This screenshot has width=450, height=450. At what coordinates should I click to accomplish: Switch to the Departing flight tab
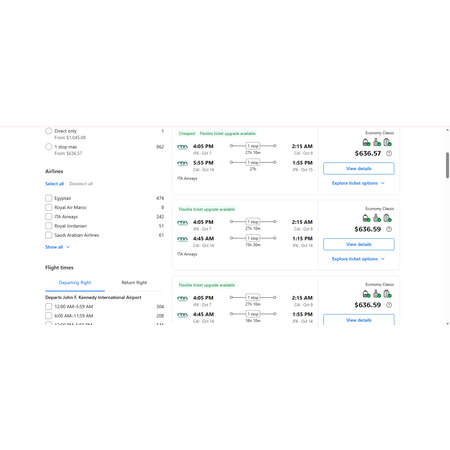75,283
